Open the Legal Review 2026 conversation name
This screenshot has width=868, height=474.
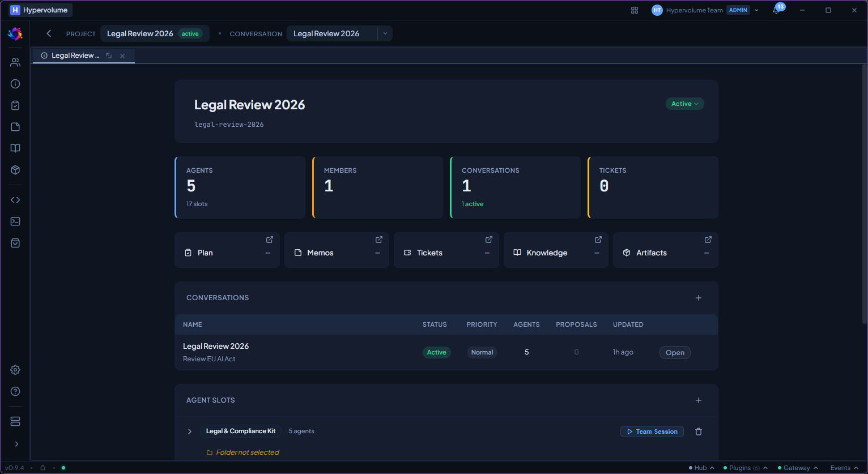(x=216, y=346)
